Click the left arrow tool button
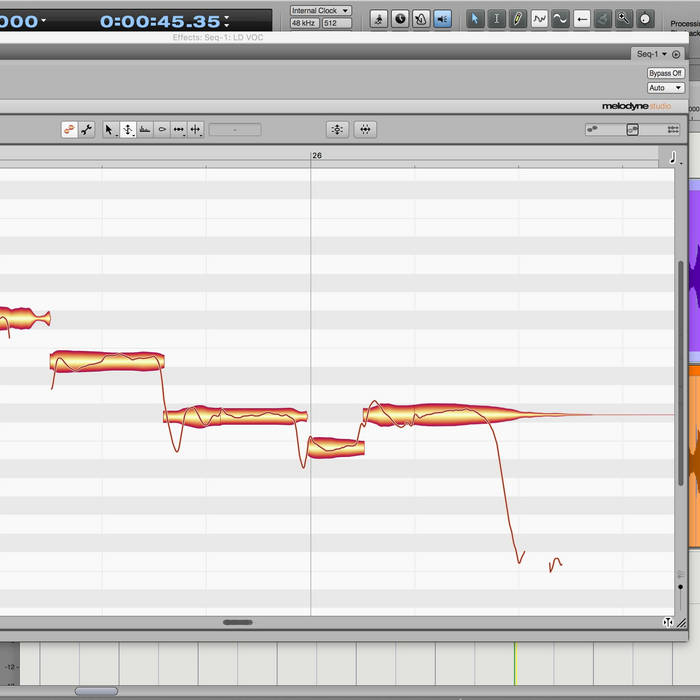The height and width of the screenshot is (700, 700). click(x=582, y=19)
